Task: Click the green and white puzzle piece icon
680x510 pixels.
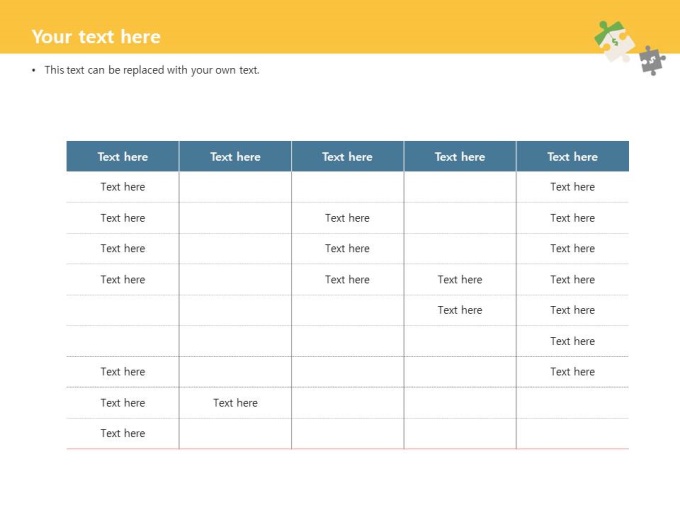Action: (614, 42)
